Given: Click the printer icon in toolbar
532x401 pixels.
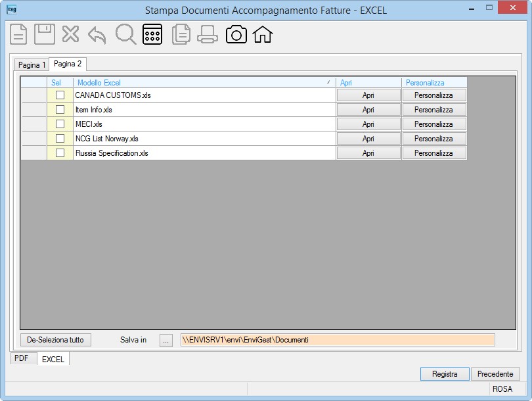Looking at the screenshot, I should (208, 34).
